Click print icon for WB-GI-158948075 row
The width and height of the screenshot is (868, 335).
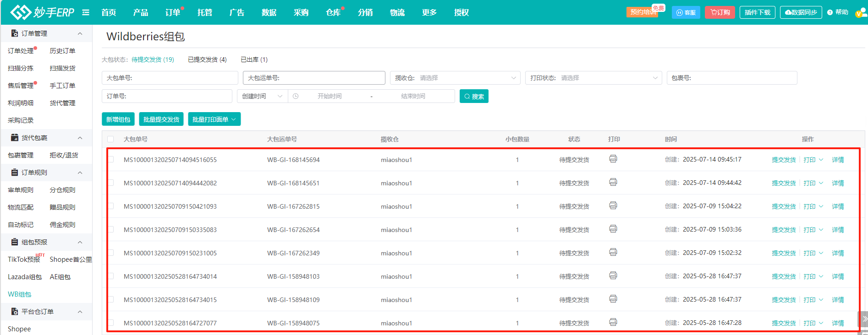pos(613,322)
